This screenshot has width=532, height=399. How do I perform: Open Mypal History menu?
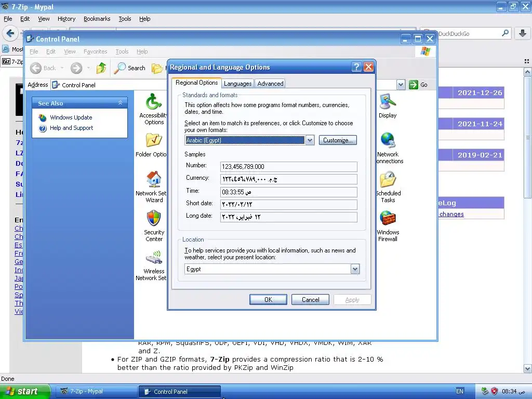coord(66,19)
